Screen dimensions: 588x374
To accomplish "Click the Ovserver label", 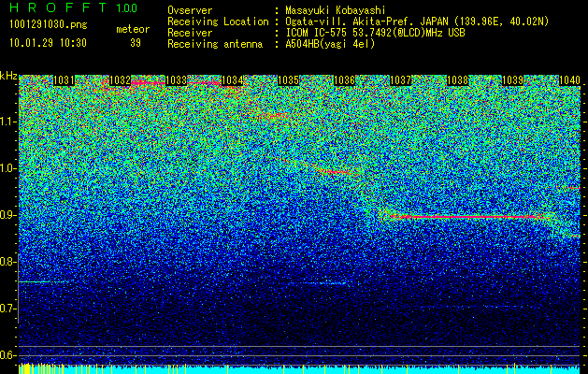I will tap(190, 10).
